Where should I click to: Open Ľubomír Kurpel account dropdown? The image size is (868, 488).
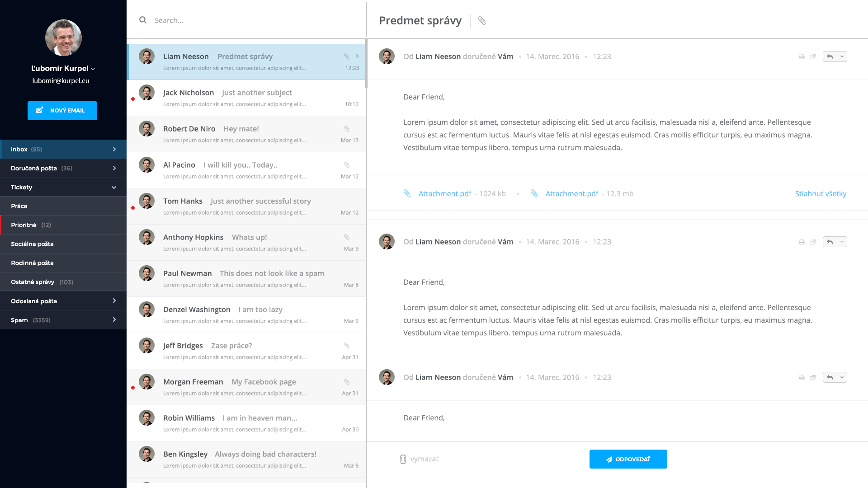click(x=93, y=69)
